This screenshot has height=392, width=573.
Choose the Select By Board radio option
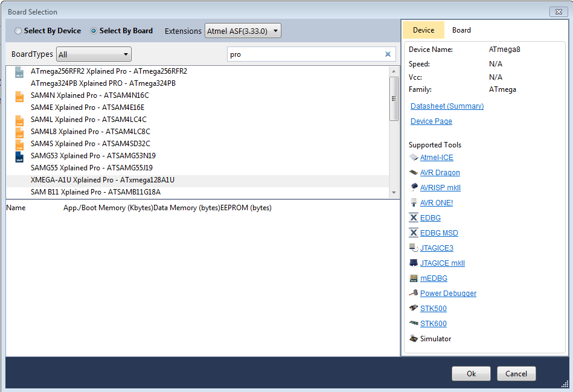pyautogui.click(x=121, y=31)
